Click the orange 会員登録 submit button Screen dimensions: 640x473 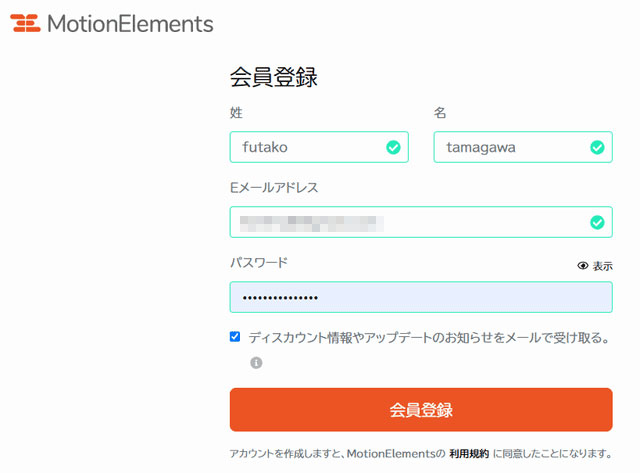tap(421, 409)
